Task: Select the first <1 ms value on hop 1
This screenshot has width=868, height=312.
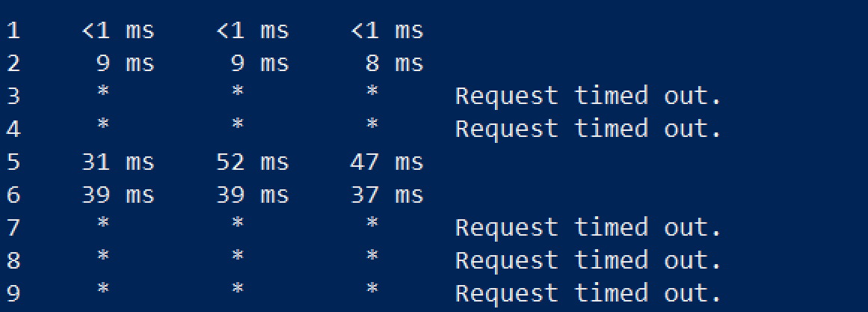Action: point(118,31)
